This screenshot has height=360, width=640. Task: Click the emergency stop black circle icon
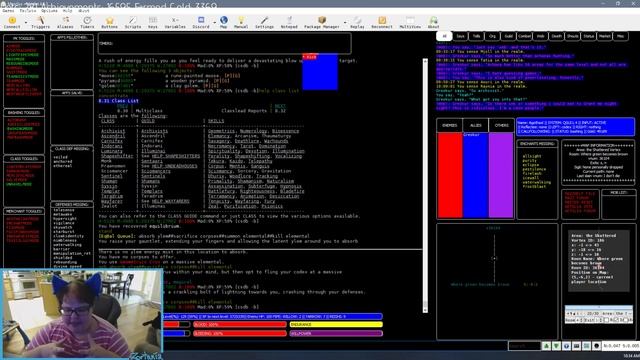(596, 346)
